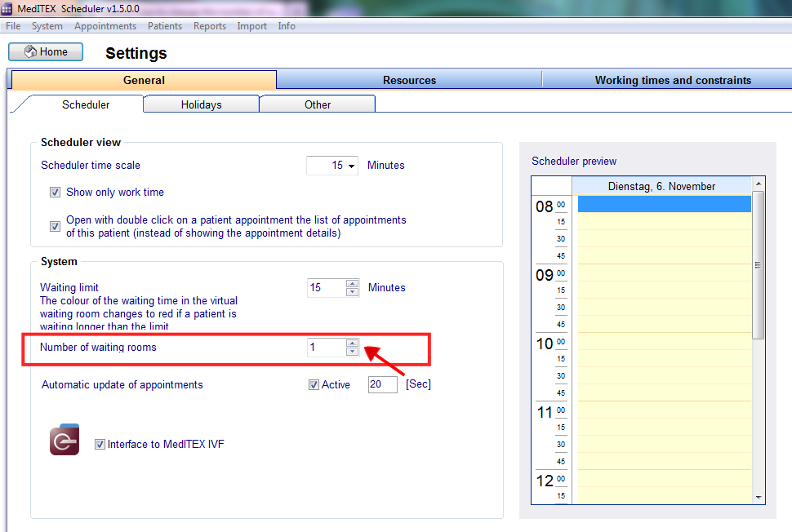Open the Appointments menu
Screen dimensions: 792x532
(x=105, y=26)
